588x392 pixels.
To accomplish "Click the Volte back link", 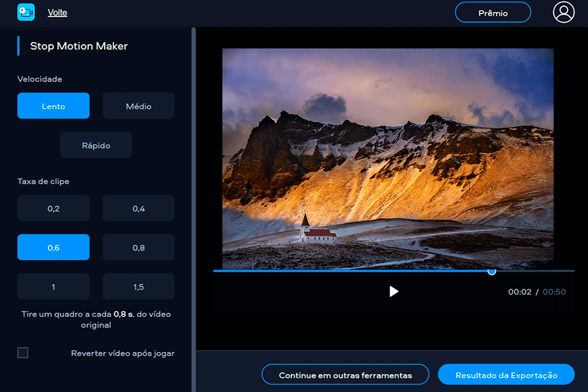I will click(58, 13).
